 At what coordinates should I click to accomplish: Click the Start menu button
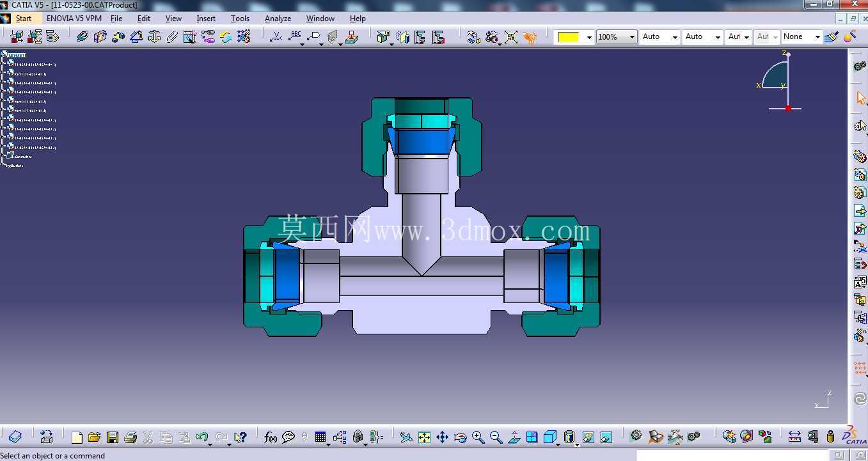point(24,19)
